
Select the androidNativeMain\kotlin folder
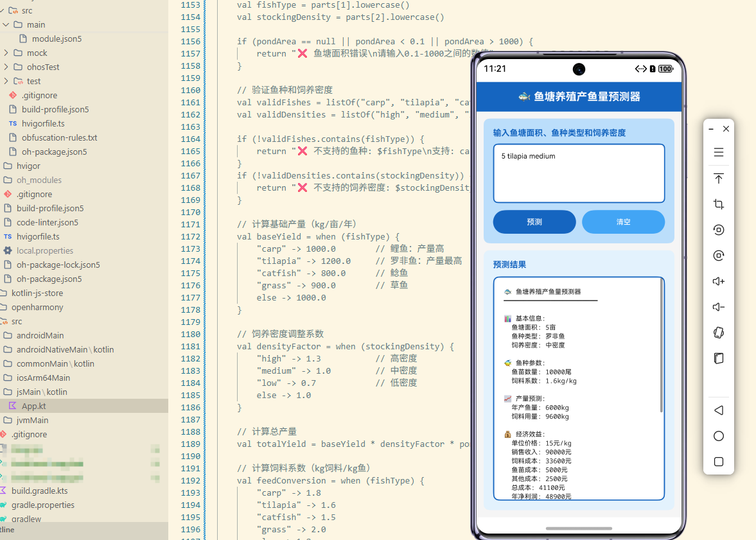(x=65, y=349)
